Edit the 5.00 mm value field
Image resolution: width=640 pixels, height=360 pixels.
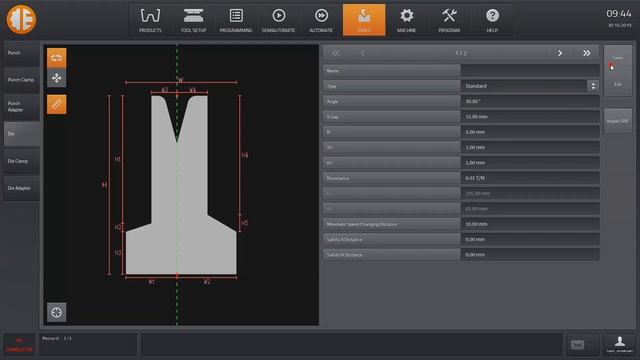(x=530, y=132)
